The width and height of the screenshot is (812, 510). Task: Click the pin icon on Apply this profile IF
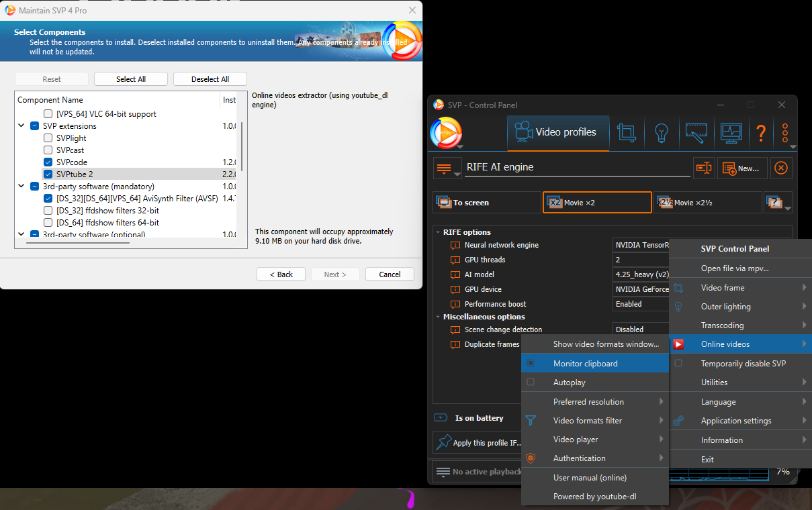tap(444, 442)
